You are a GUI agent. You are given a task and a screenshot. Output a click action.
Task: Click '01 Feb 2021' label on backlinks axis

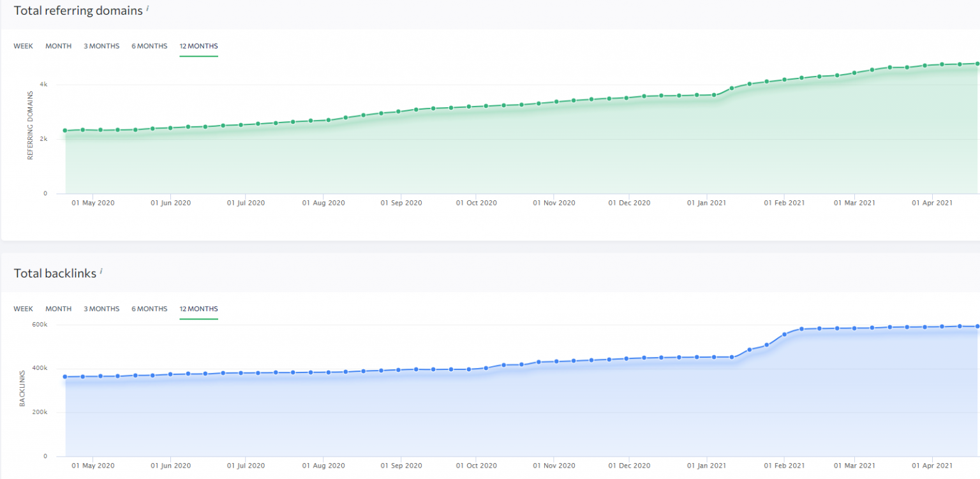point(783,466)
